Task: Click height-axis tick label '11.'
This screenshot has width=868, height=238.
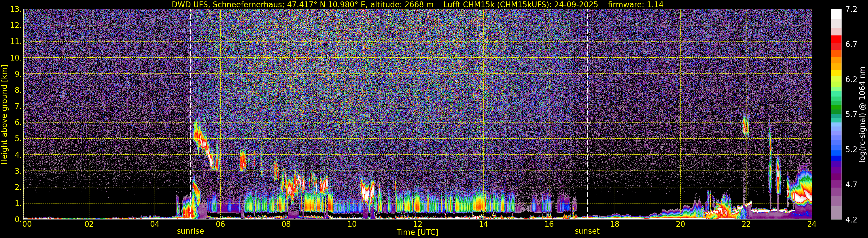Action: tap(16, 41)
